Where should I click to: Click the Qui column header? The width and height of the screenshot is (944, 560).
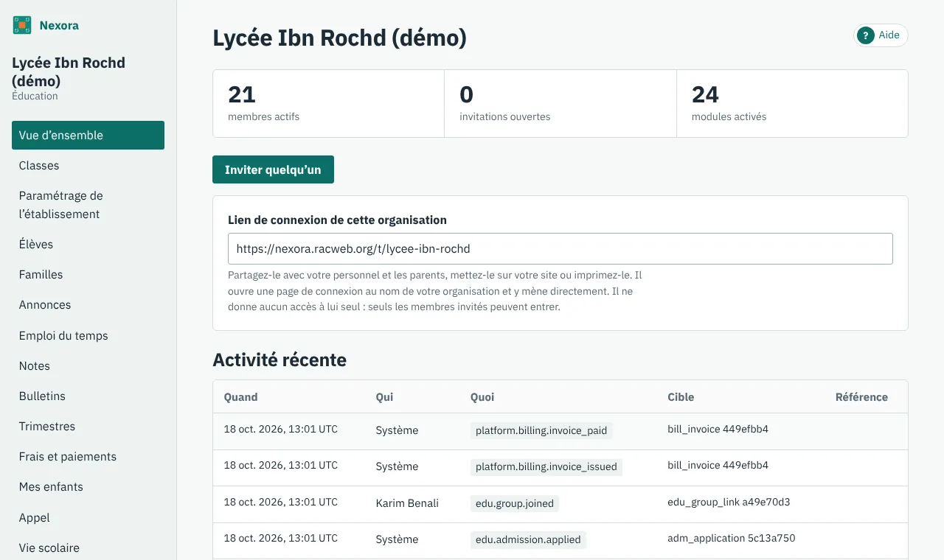384,396
